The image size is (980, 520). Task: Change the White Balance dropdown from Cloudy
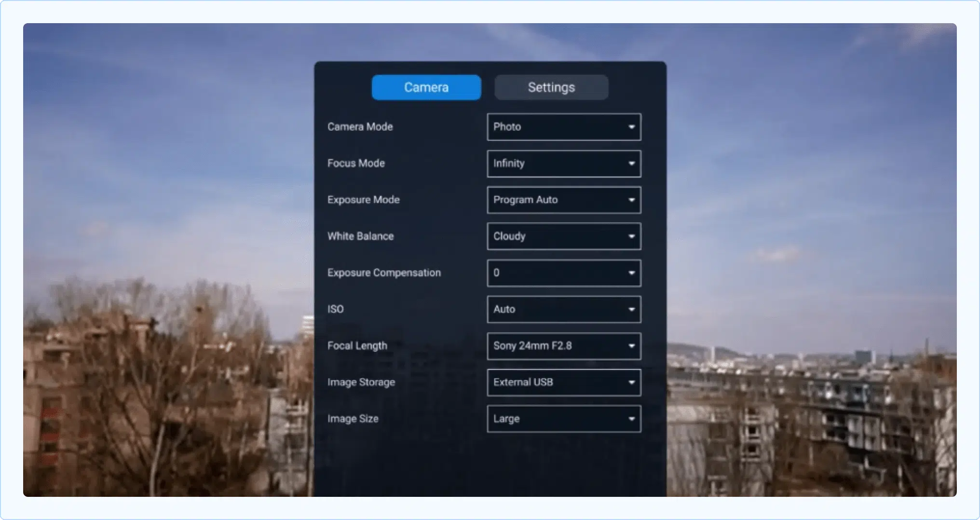(x=564, y=236)
